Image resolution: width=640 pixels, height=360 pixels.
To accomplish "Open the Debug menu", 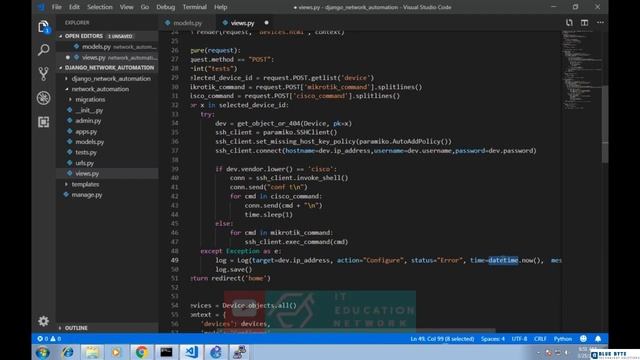I will pyautogui.click(x=165, y=7).
